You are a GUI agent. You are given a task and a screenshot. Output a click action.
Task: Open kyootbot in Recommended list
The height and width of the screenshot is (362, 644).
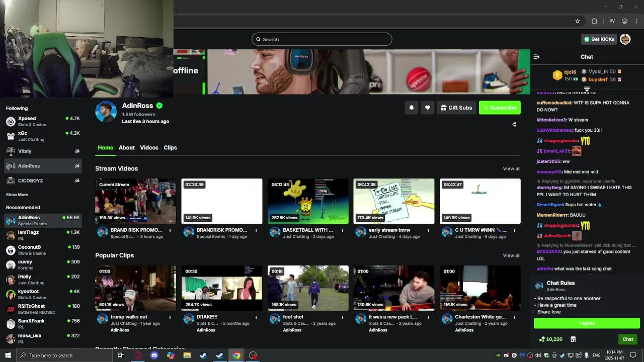[x=43, y=294]
